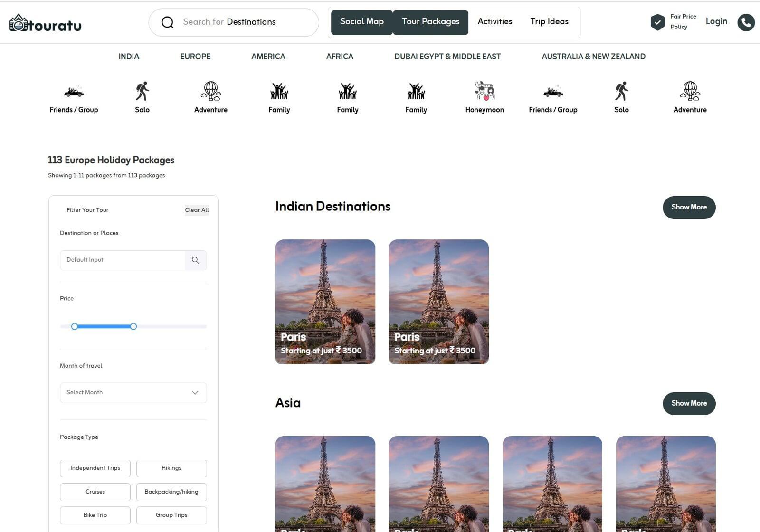
Task: Click Clear All filters button
Action: click(x=197, y=210)
